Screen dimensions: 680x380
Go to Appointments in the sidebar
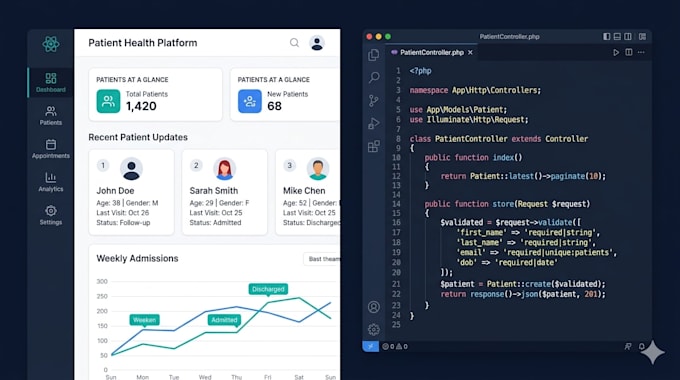(x=51, y=148)
